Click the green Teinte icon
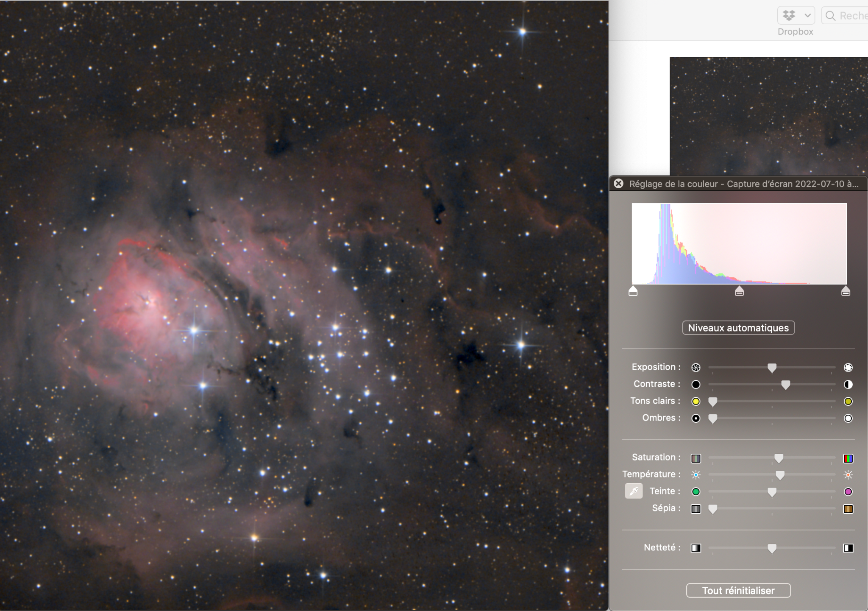This screenshot has height=611, width=868. click(696, 492)
